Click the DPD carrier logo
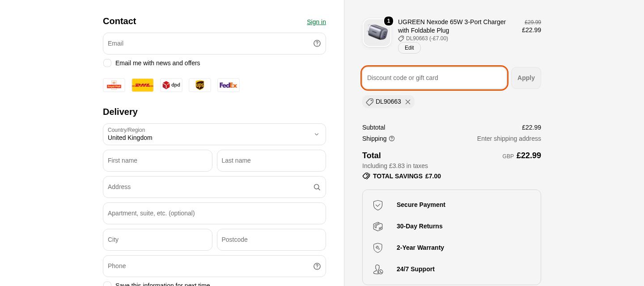 point(171,85)
